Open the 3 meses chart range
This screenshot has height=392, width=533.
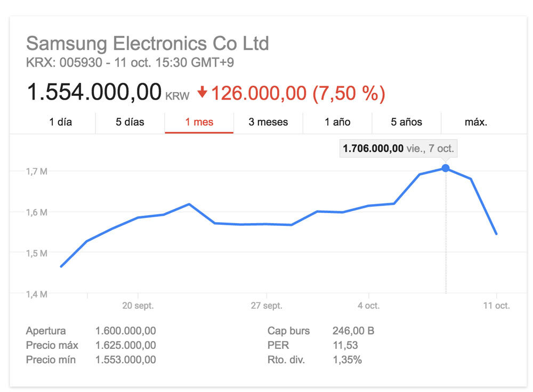click(x=268, y=122)
